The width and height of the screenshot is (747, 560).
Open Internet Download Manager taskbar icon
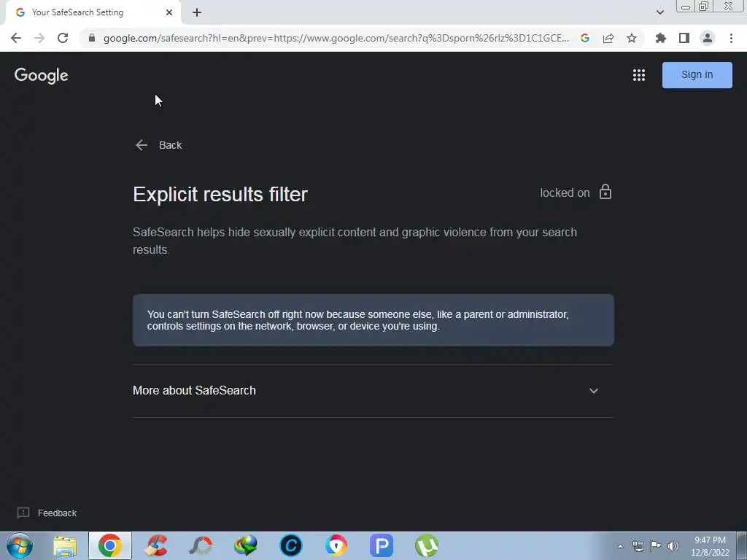[246, 545]
